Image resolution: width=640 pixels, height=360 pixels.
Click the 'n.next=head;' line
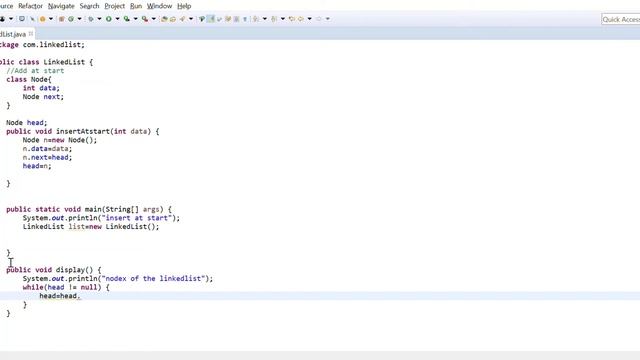point(47,157)
